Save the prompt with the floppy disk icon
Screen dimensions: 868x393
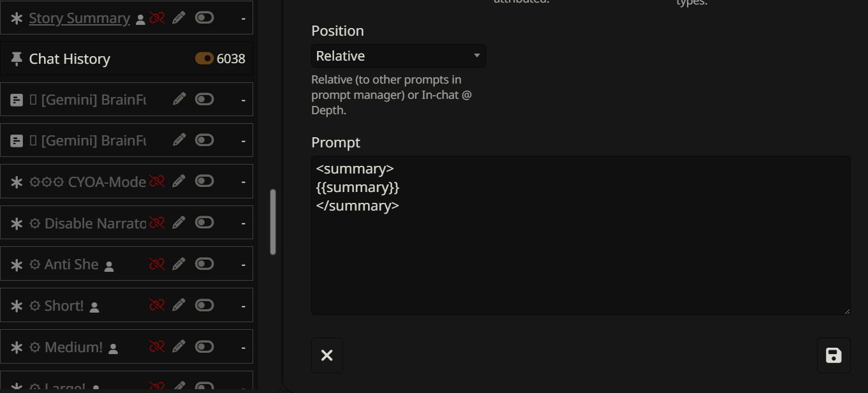click(x=834, y=355)
